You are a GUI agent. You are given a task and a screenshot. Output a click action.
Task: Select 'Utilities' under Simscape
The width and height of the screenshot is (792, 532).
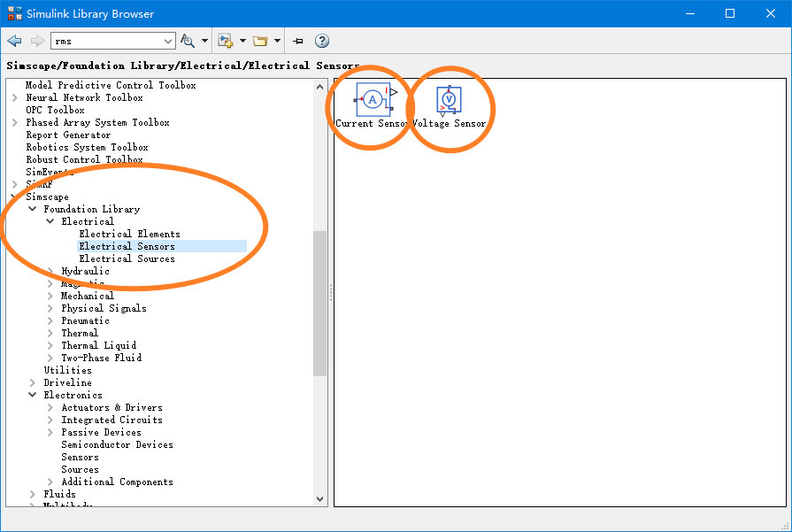[x=67, y=370]
